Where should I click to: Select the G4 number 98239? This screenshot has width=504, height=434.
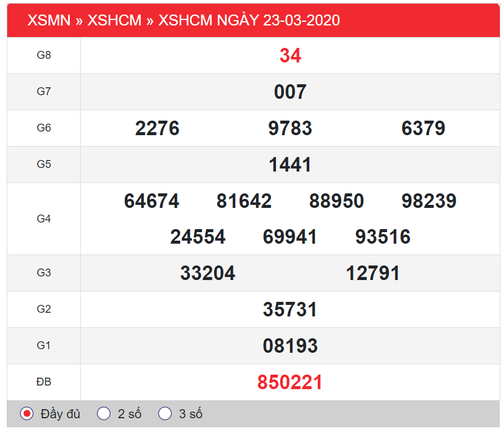[429, 201]
